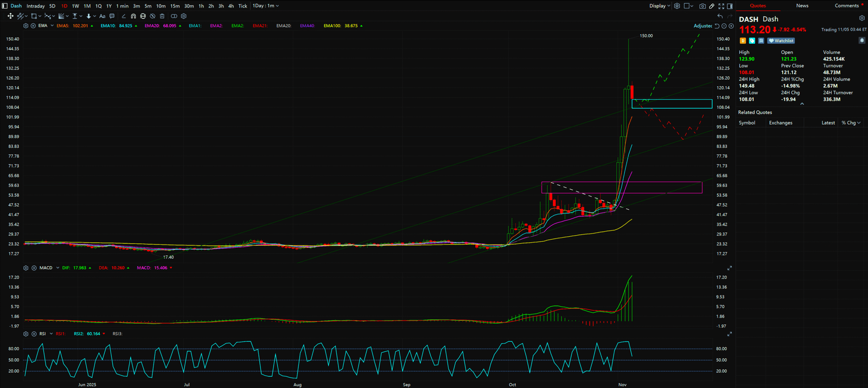Screen dimensions: 868x388
Task: Toggle DASH in Watchlist
Action: pos(781,41)
